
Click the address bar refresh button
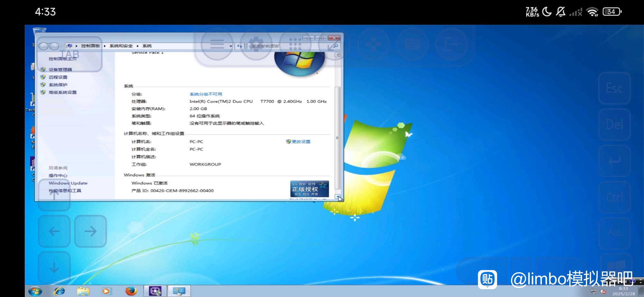(x=239, y=46)
